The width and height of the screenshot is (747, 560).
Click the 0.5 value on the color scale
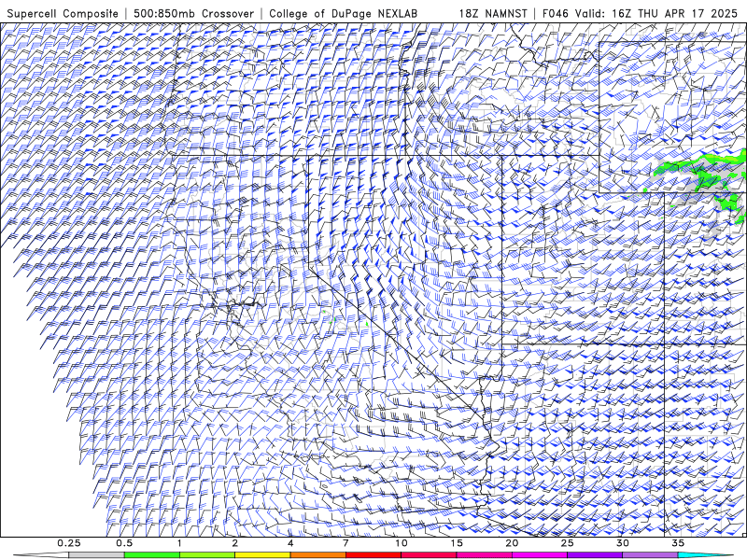[124, 543]
